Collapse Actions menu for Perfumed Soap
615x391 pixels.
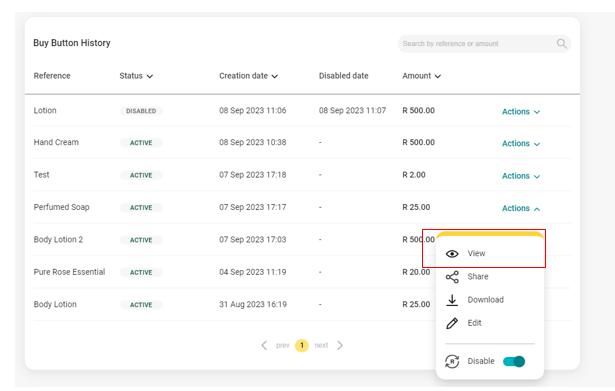521,208
